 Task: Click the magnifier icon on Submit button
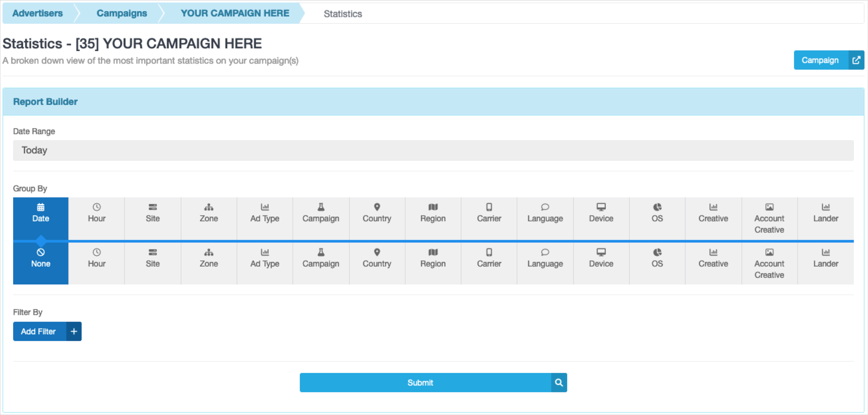click(x=559, y=382)
